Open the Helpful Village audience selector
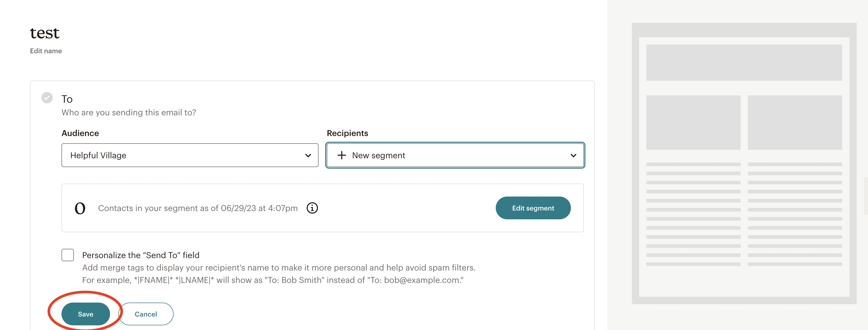Screen dimensions: 868x330 coord(190,155)
